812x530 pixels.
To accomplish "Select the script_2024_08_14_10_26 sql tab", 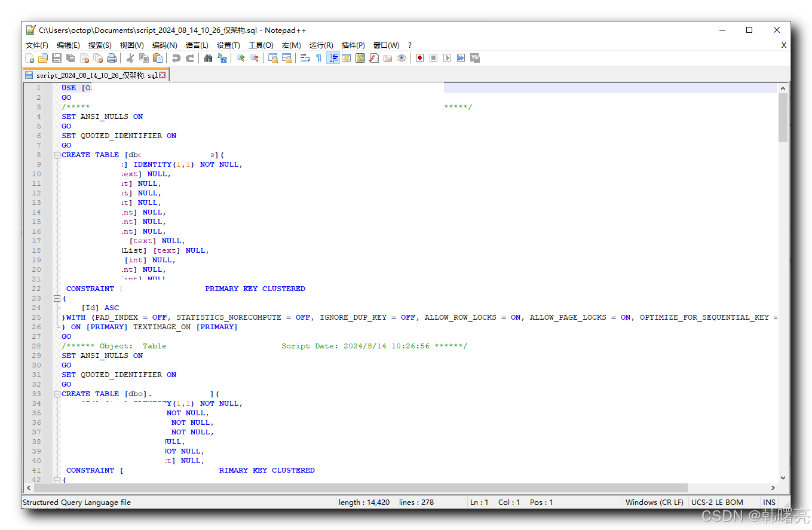I will point(96,75).
